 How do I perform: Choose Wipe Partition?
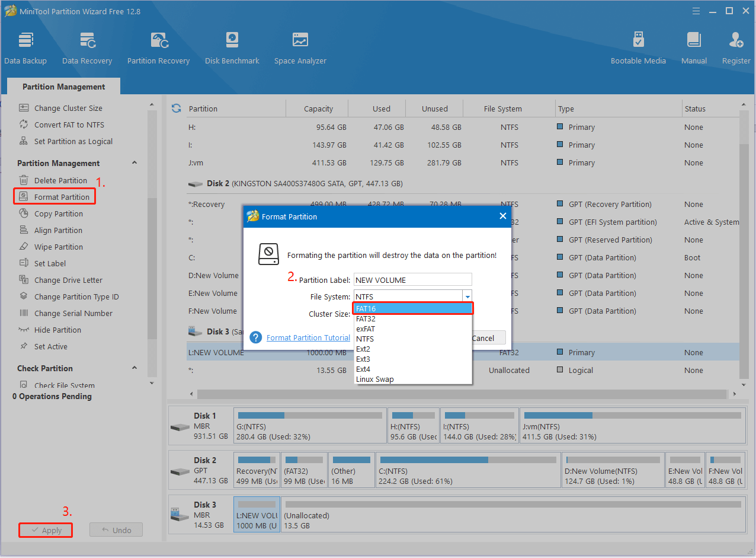coord(58,247)
